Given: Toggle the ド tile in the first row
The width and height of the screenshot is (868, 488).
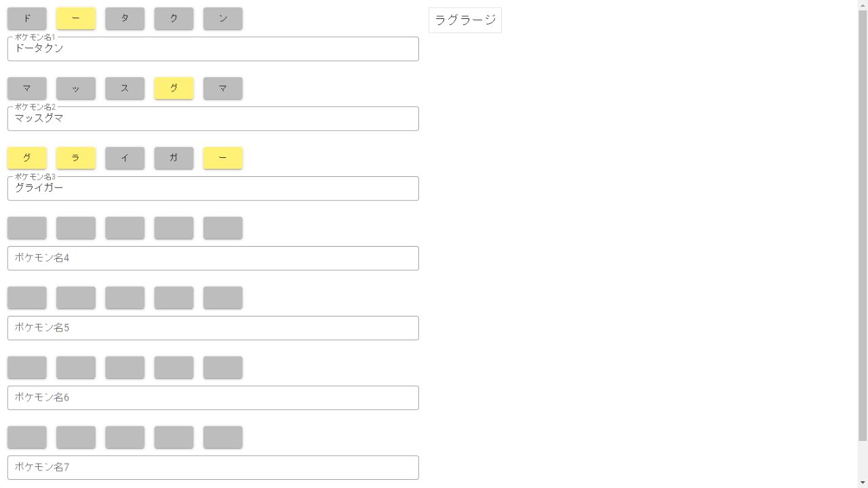Looking at the screenshot, I should click(27, 19).
